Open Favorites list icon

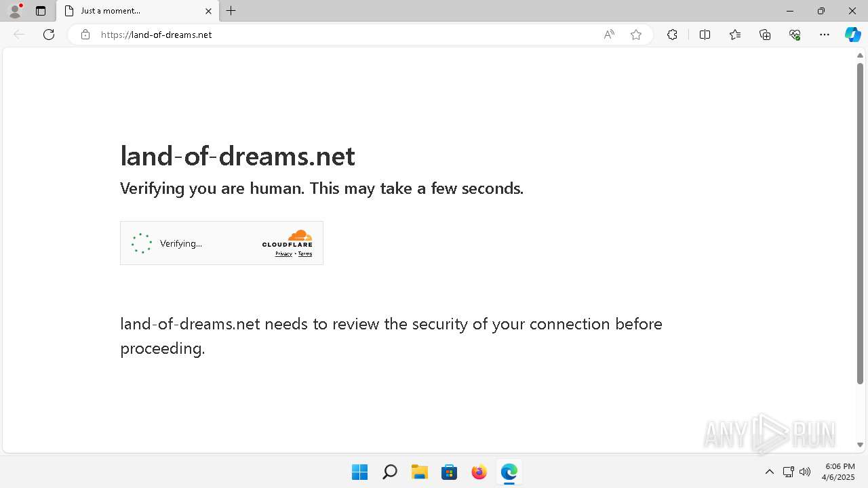[x=735, y=35]
